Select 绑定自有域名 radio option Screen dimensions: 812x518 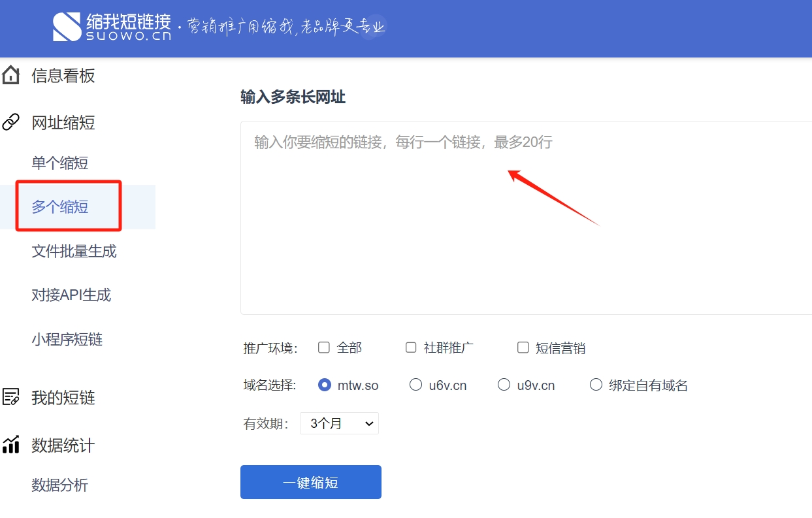point(596,385)
